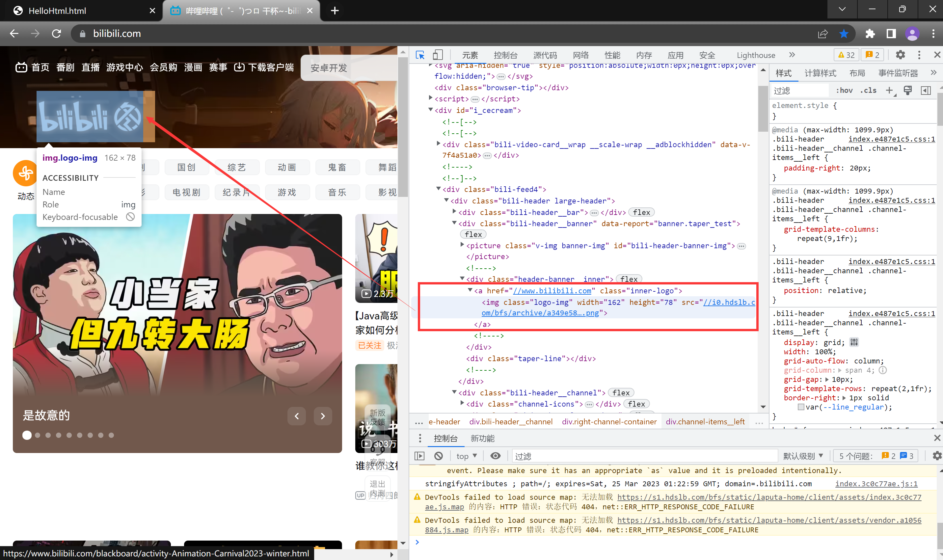Collapse the inner-logo anchor node

click(470, 290)
